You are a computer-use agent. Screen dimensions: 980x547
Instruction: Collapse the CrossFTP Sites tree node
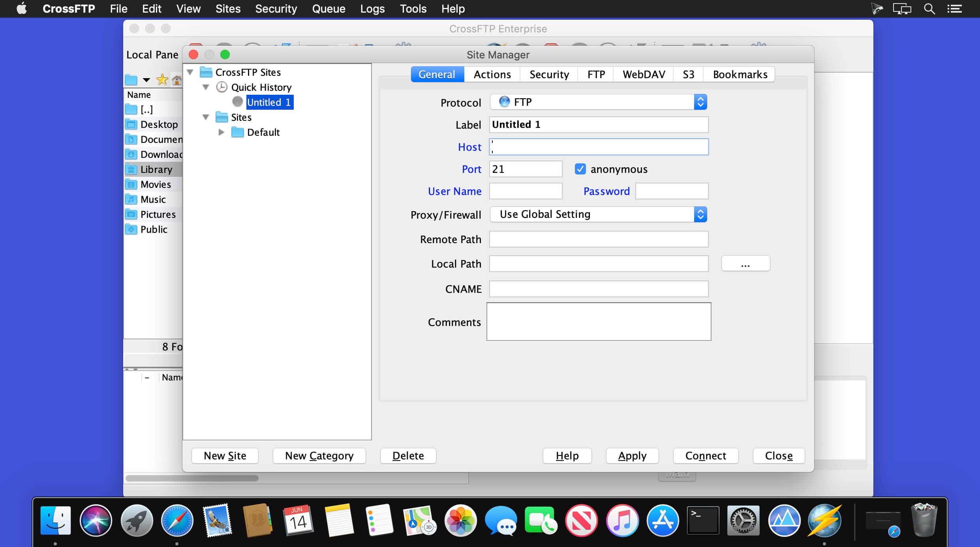[x=190, y=72]
